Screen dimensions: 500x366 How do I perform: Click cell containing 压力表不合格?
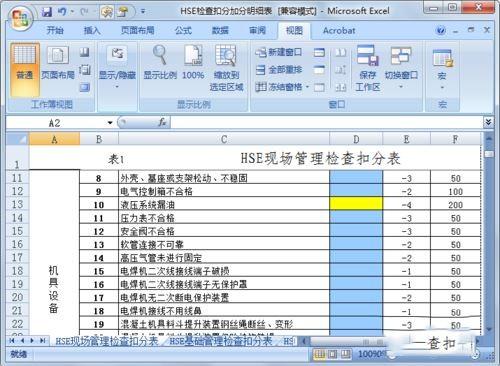(224, 218)
